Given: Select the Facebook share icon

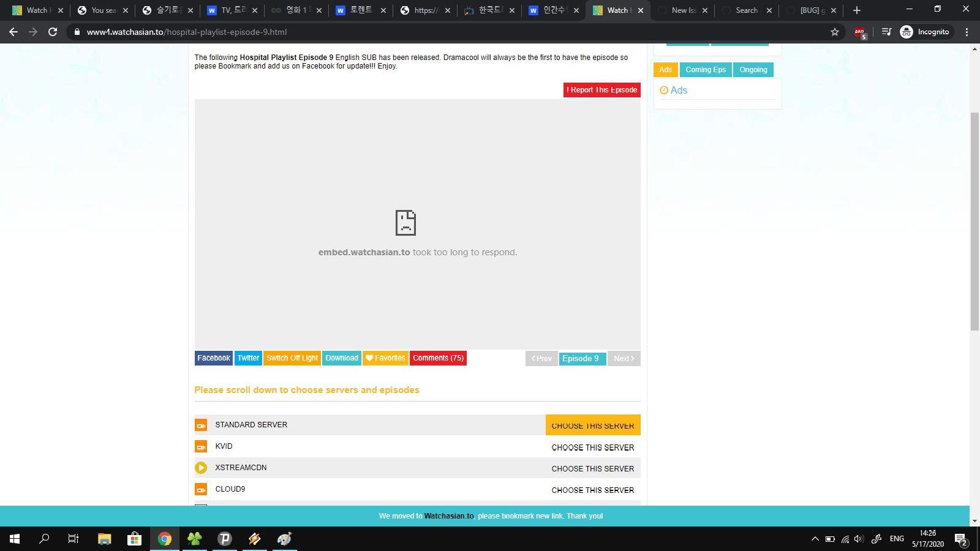Looking at the screenshot, I should (213, 358).
